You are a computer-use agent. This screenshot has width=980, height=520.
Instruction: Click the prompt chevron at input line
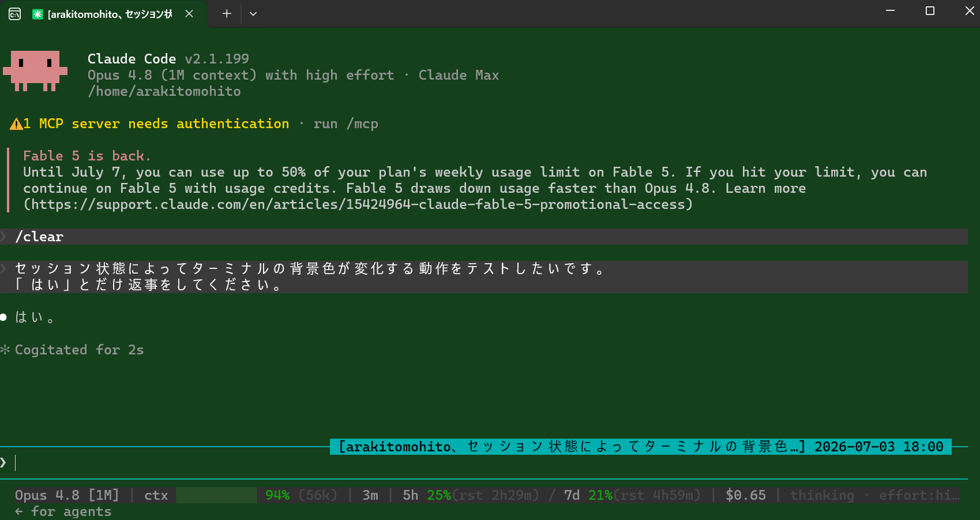coord(3,462)
